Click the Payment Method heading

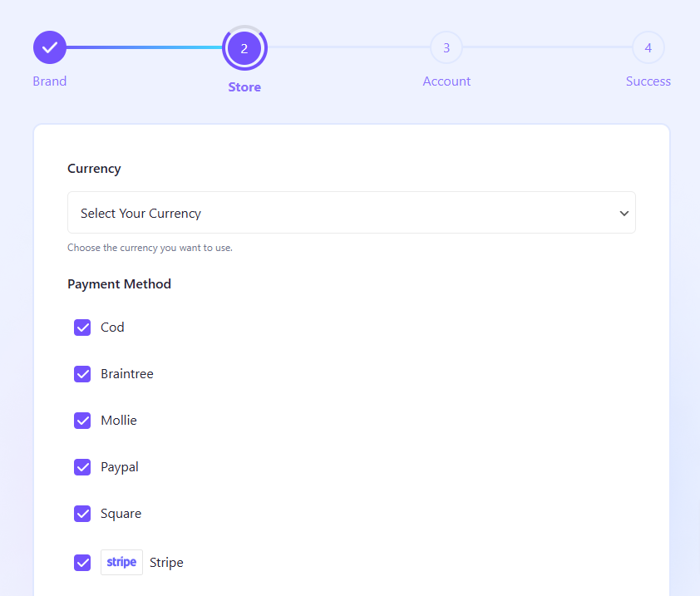(119, 284)
